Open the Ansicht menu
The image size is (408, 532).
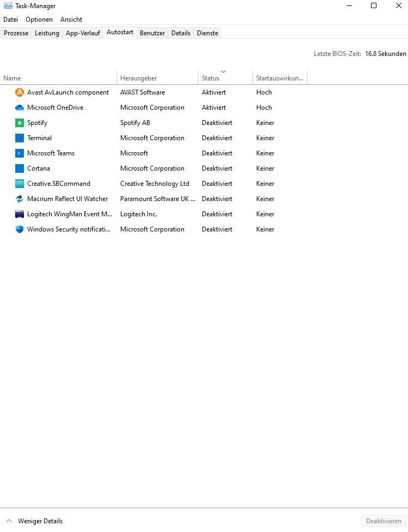pos(71,20)
